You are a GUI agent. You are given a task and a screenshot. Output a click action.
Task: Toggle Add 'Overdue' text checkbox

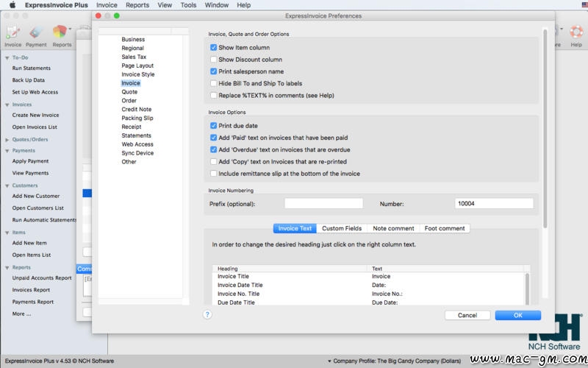213,149
